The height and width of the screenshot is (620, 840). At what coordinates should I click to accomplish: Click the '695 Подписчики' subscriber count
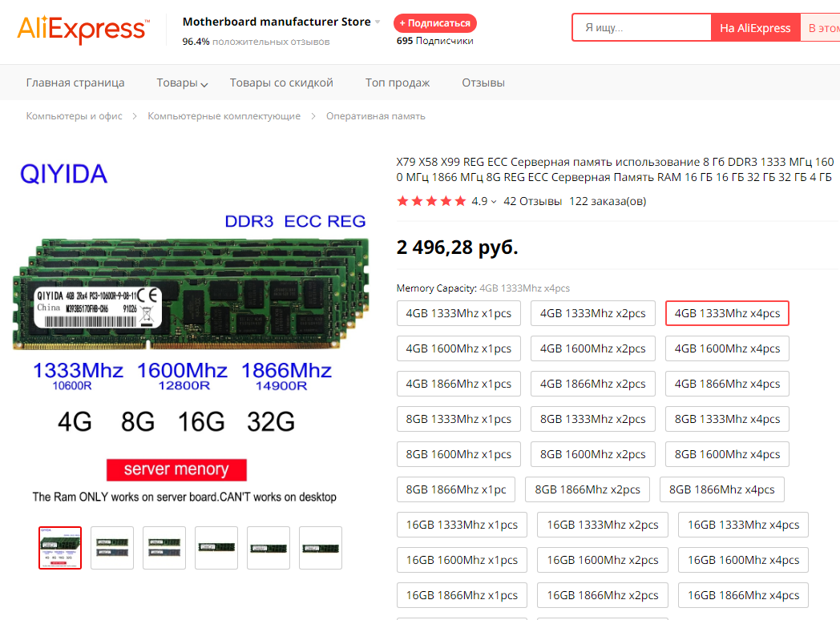pos(435,41)
